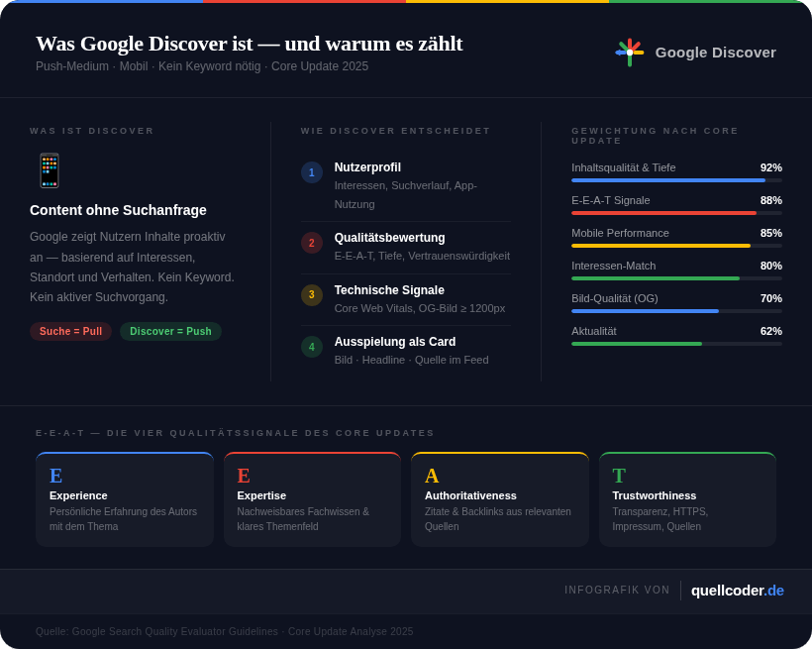Click the Discover = Push tag
The image size is (812, 649).
click(x=170, y=331)
